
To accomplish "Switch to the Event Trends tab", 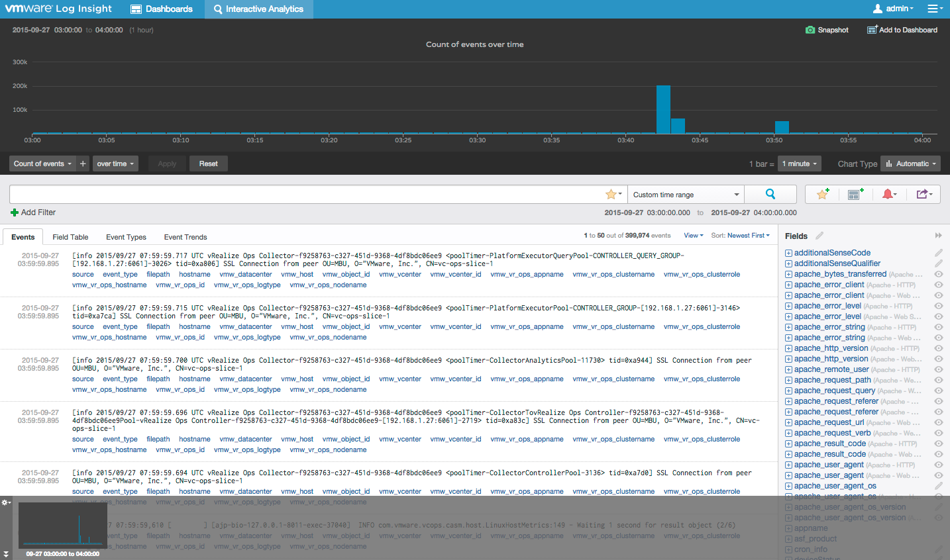I will 185,237.
